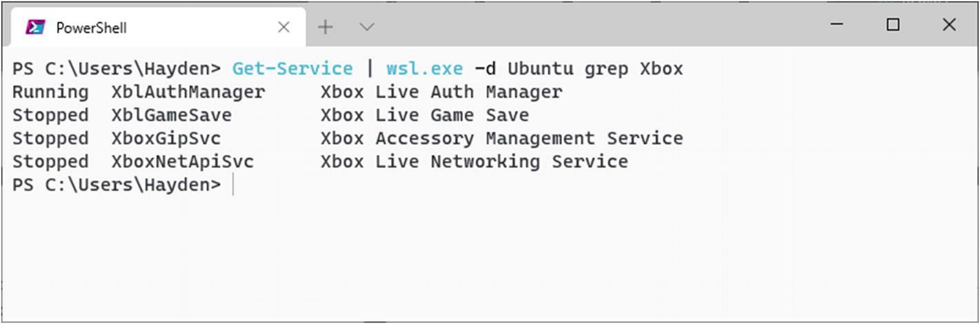
Task: Click wsl.exe in the command line
Action: click(424, 68)
